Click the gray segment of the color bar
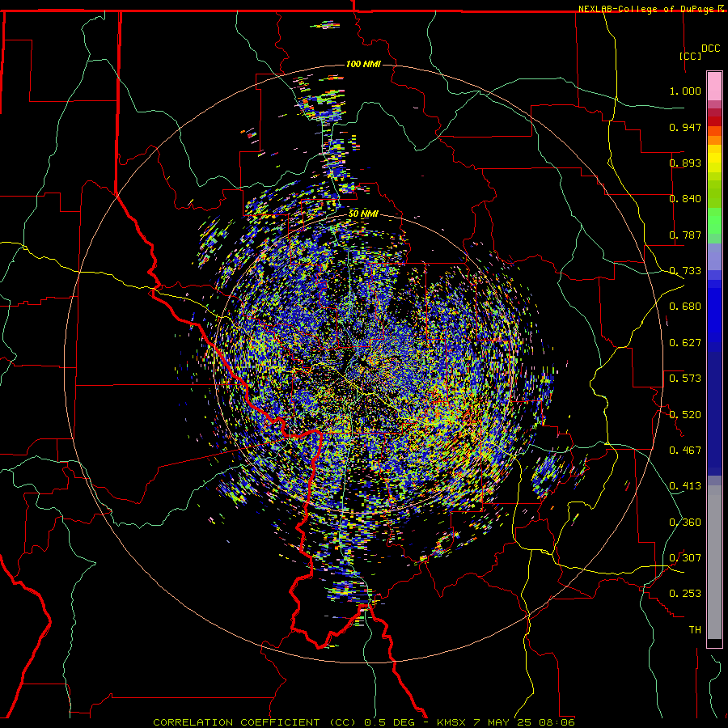This screenshot has height=728, width=728. tap(714, 562)
